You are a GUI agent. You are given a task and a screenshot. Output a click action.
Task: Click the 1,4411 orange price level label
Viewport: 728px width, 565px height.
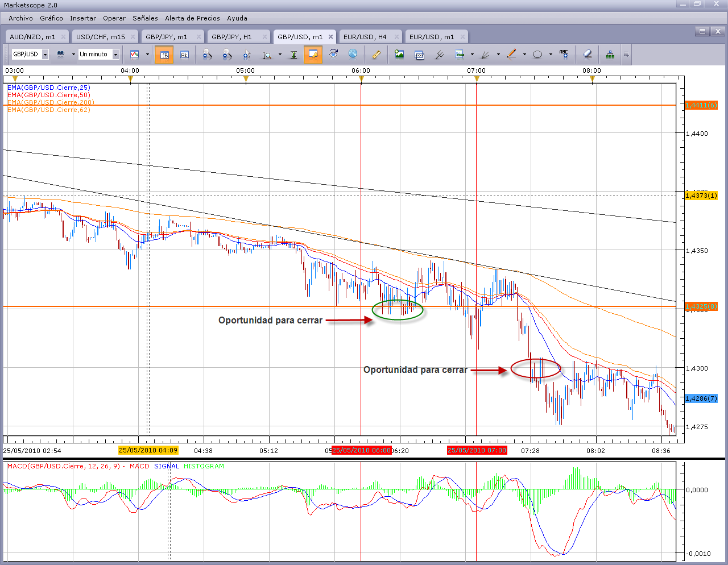point(701,105)
